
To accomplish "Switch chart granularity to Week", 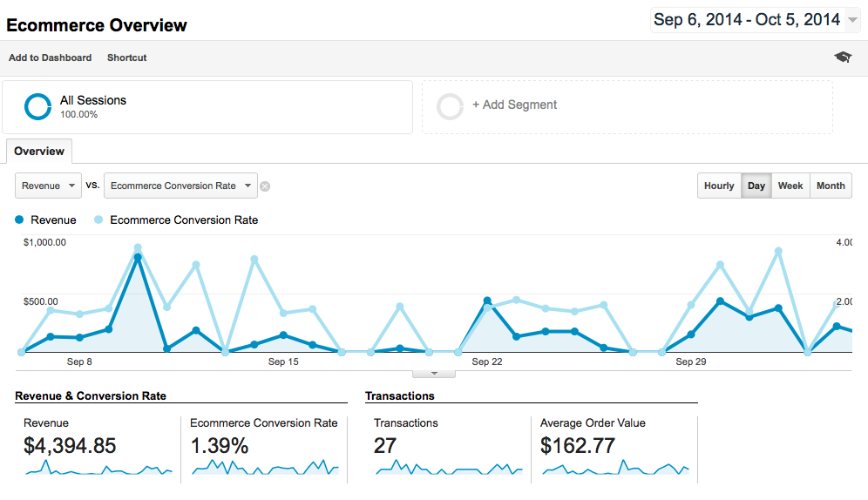I will 790,186.
